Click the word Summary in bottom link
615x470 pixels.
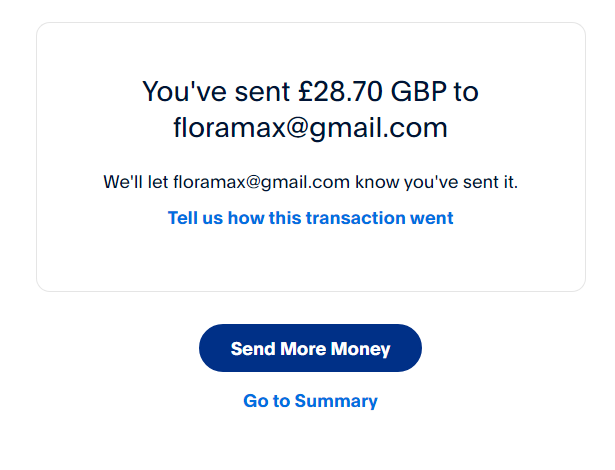click(x=336, y=401)
